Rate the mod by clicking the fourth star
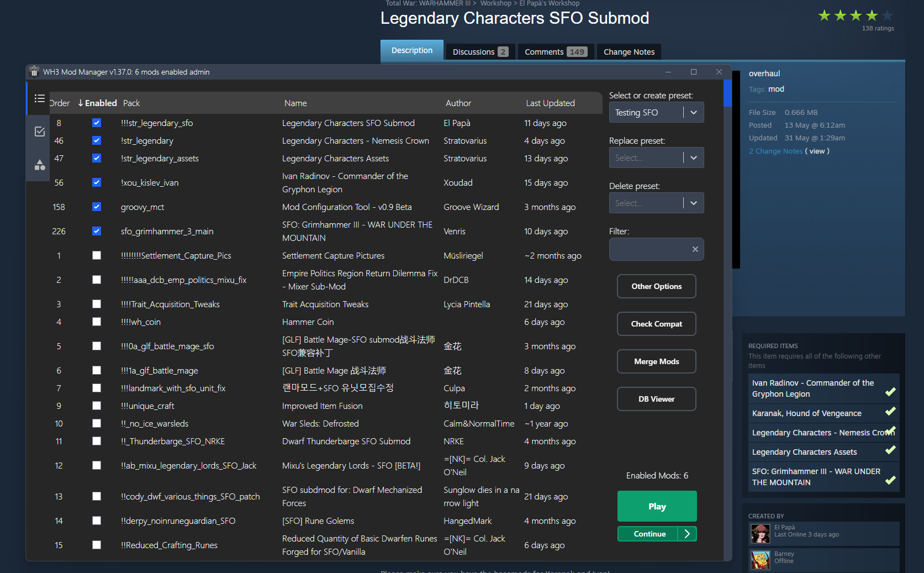 [871, 15]
